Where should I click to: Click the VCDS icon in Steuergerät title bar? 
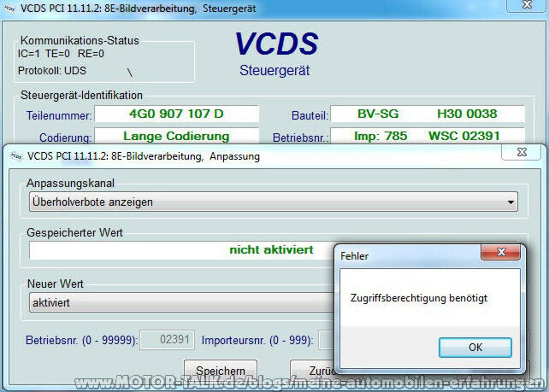click(x=10, y=9)
